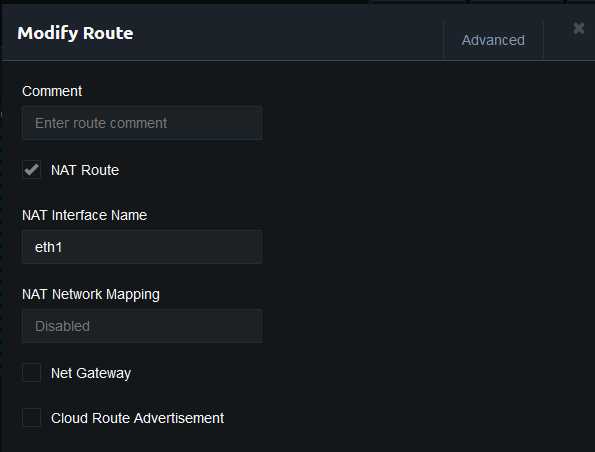The height and width of the screenshot is (452, 595).
Task: Click into the Comment input field
Action: (x=142, y=123)
